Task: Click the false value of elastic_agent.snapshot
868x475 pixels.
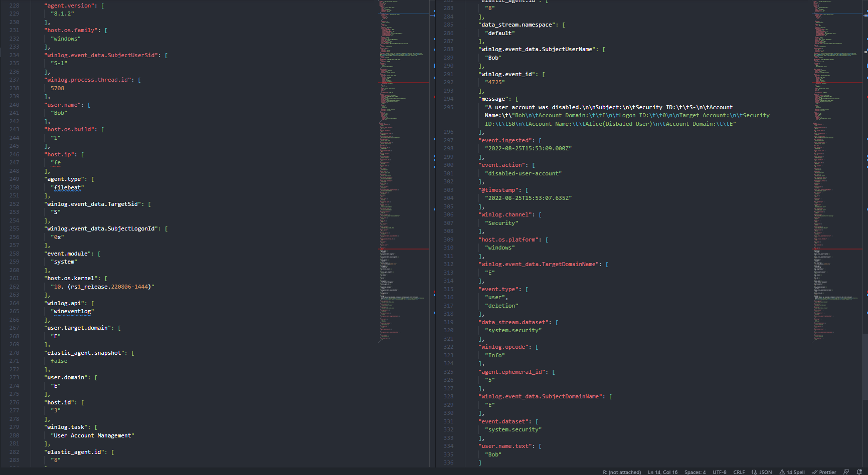Action: [59, 361]
